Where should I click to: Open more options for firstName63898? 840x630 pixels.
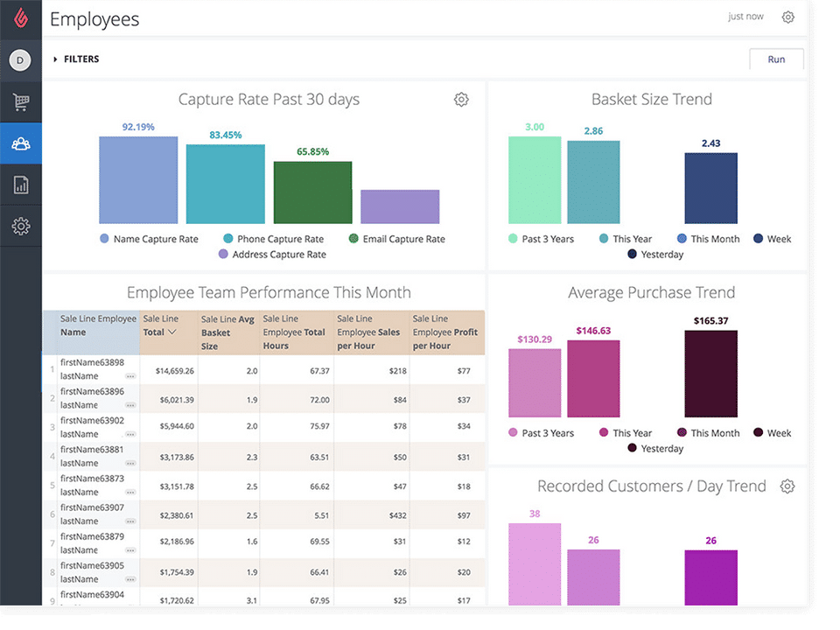pyautogui.click(x=130, y=376)
